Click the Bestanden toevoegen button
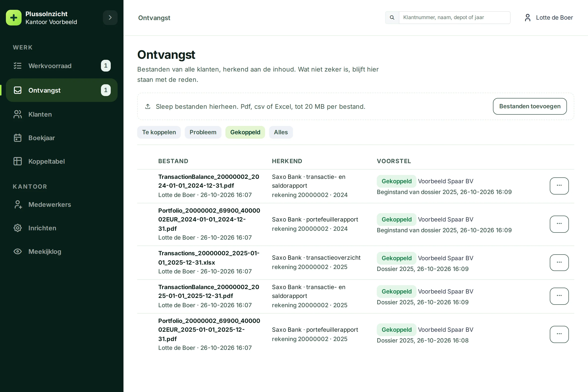 click(x=530, y=106)
